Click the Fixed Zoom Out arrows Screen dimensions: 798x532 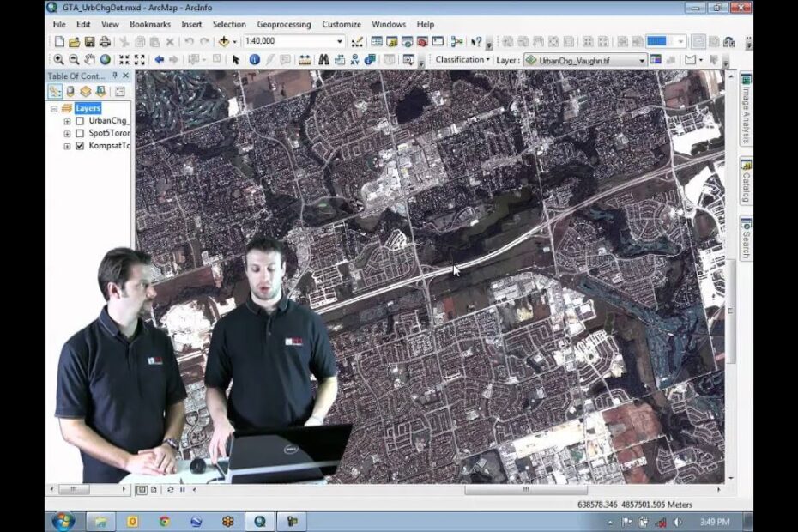(x=140, y=60)
